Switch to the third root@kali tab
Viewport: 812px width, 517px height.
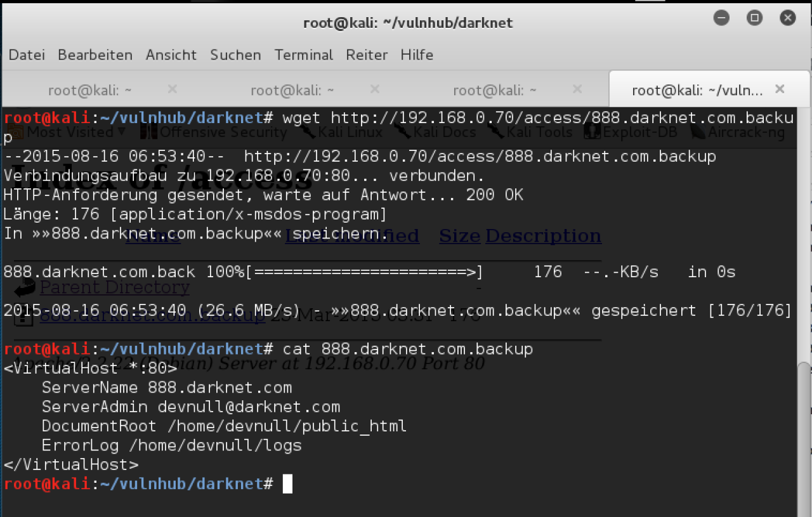click(495, 90)
